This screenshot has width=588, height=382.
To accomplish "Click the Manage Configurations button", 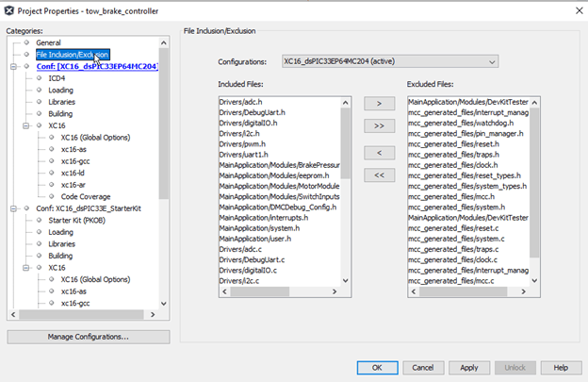I will point(89,337).
